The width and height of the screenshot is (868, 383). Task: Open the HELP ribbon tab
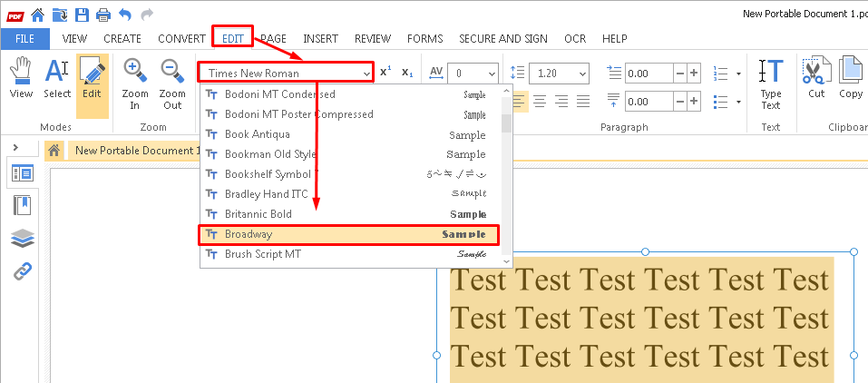(x=614, y=39)
